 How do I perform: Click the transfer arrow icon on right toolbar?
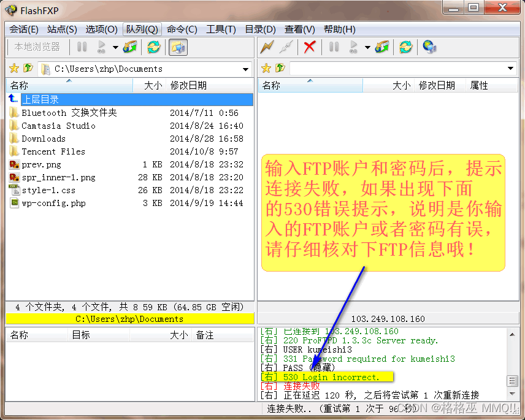(x=381, y=48)
